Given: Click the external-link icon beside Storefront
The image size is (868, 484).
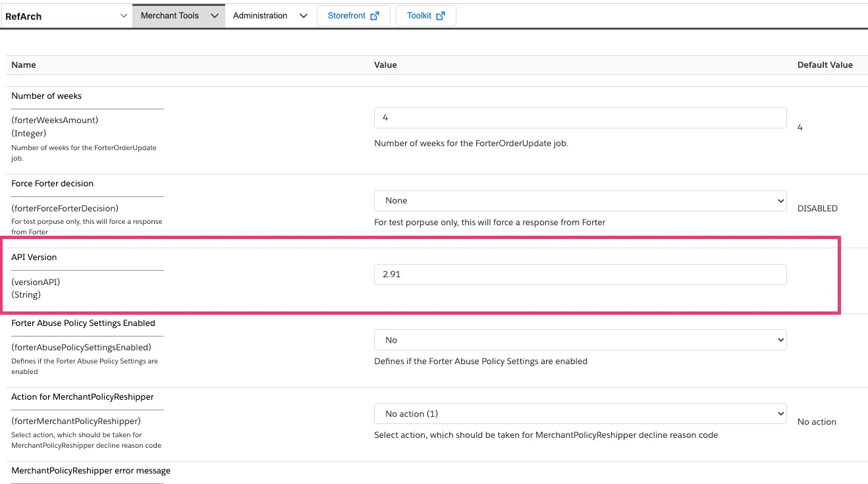Looking at the screenshot, I should point(375,16).
